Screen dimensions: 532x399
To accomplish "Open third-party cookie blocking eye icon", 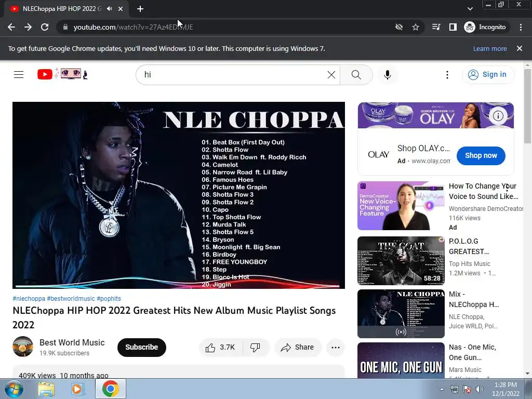I will [x=399, y=27].
